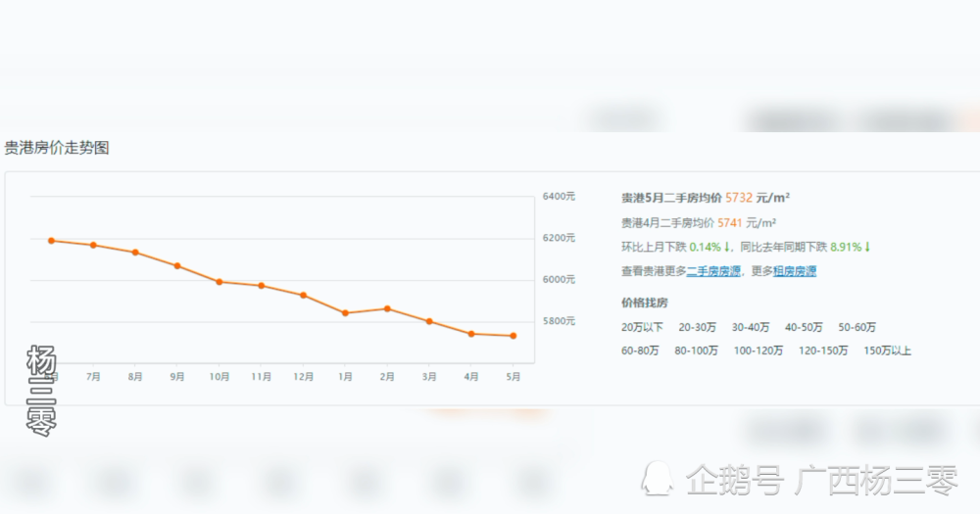The height and width of the screenshot is (514, 980).
Task: Filter homes by 100-120万
Action: (759, 350)
